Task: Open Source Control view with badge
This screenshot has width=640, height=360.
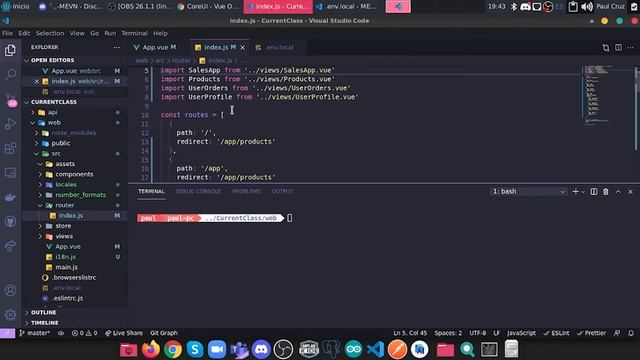Action: point(10,100)
